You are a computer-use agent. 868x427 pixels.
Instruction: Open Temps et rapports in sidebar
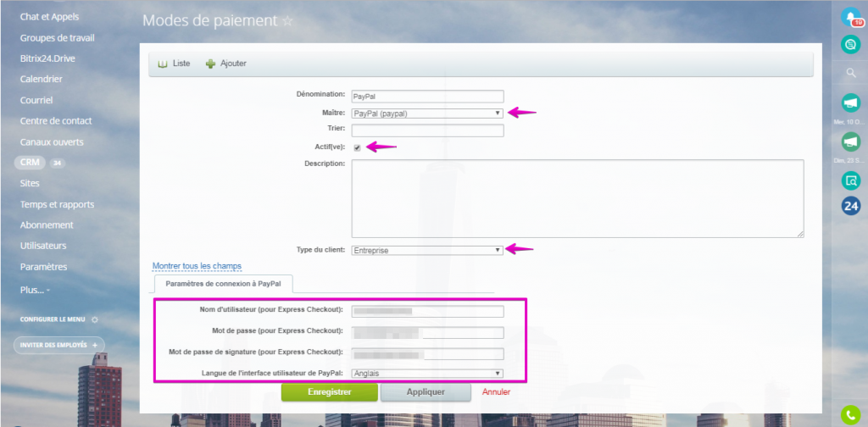[x=57, y=204]
